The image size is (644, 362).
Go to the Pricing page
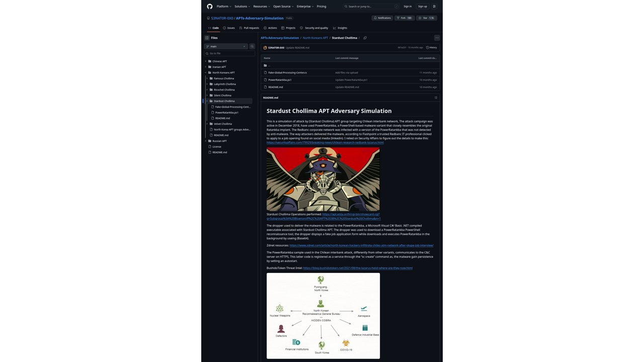pyautogui.click(x=321, y=7)
